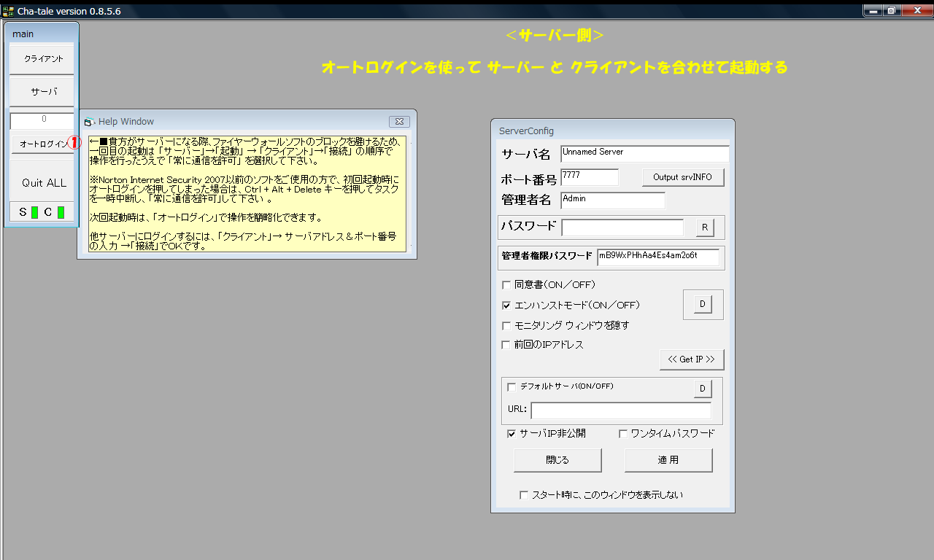The height and width of the screenshot is (560, 934).
Task: Disable the エンハンストモード checkbox
Action: tap(506, 306)
